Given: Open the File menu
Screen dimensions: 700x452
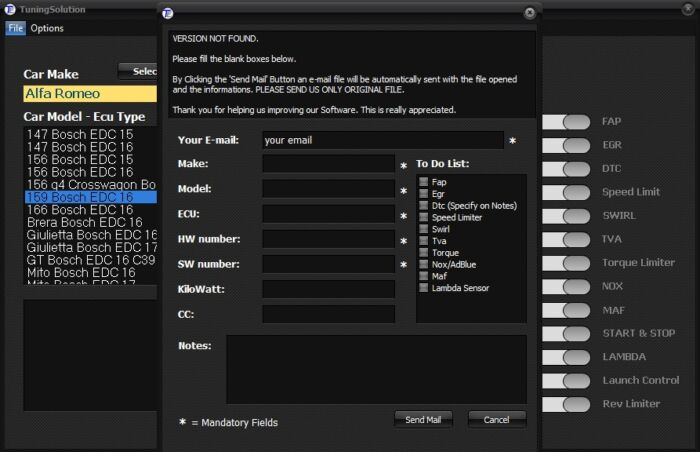Looking at the screenshot, I should pos(16,28).
